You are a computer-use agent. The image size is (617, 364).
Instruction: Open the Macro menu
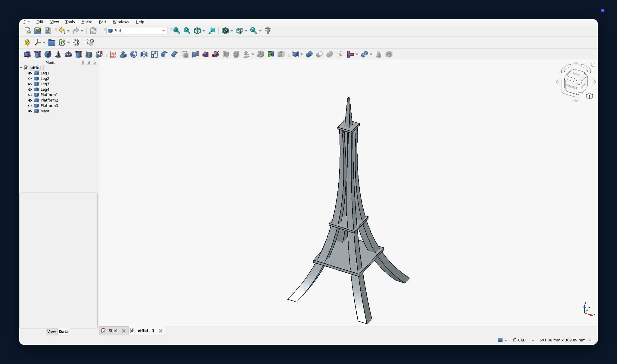click(87, 22)
